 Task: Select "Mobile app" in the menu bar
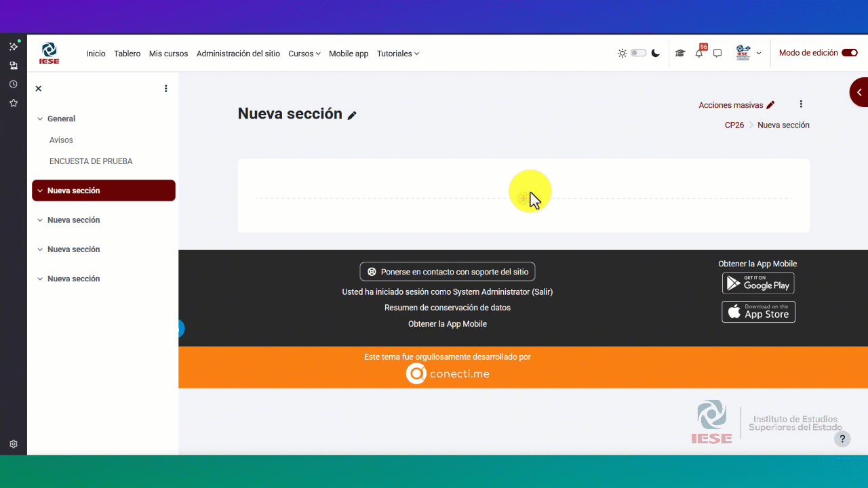(x=349, y=54)
